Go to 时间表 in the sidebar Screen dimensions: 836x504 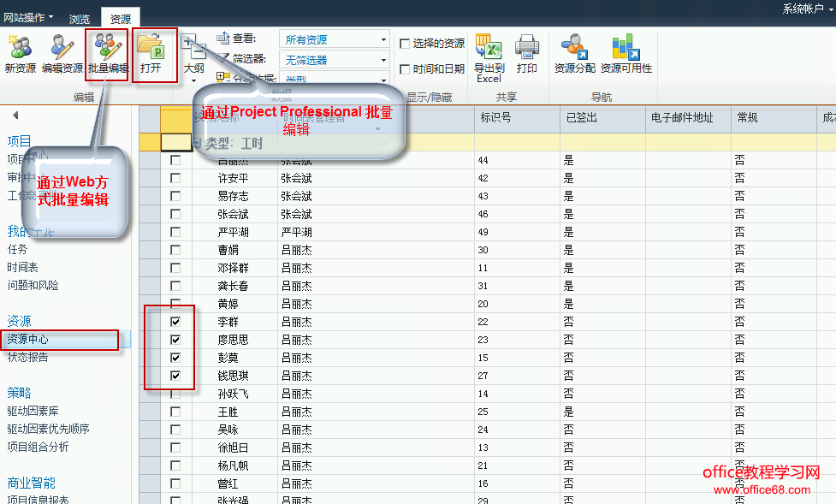22,267
